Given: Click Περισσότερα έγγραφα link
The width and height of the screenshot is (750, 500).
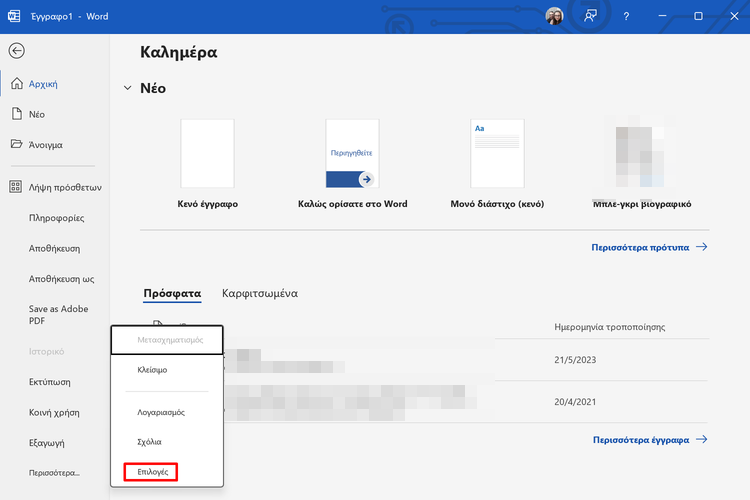Looking at the screenshot, I should click(x=650, y=440).
